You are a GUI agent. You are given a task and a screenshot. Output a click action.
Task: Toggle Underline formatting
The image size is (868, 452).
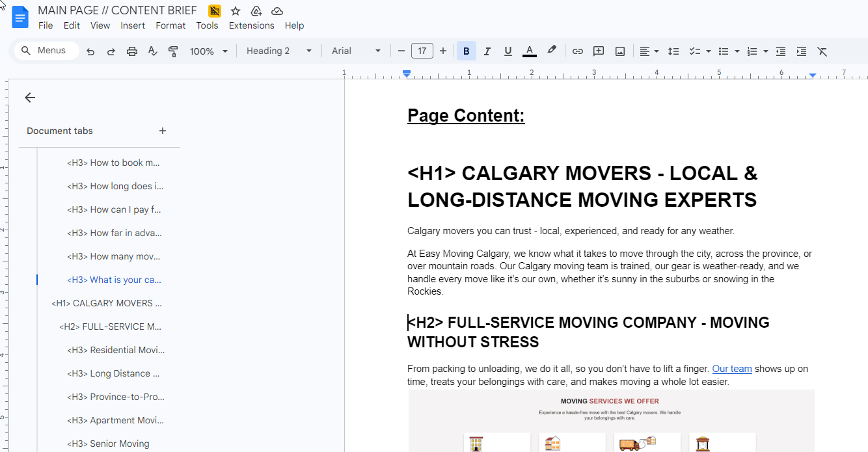(x=508, y=51)
